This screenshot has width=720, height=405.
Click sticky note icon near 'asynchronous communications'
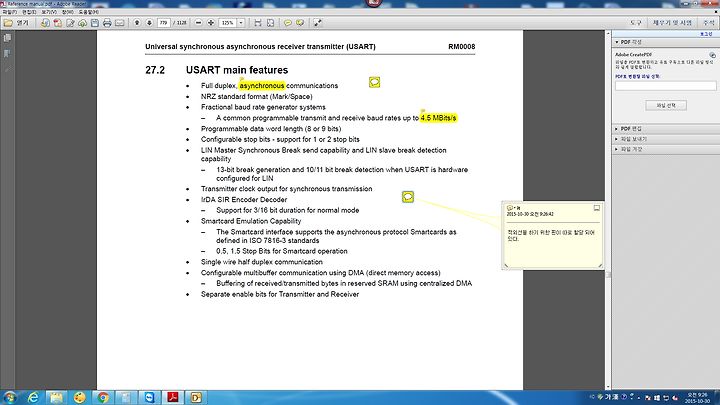374,82
